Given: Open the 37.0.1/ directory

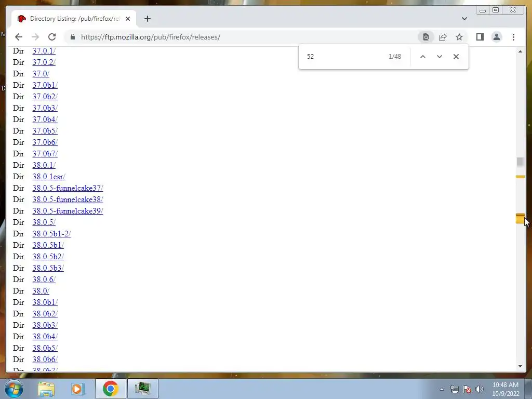Looking at the screenshot, I should pyautogui.click(x=44, y=51).
